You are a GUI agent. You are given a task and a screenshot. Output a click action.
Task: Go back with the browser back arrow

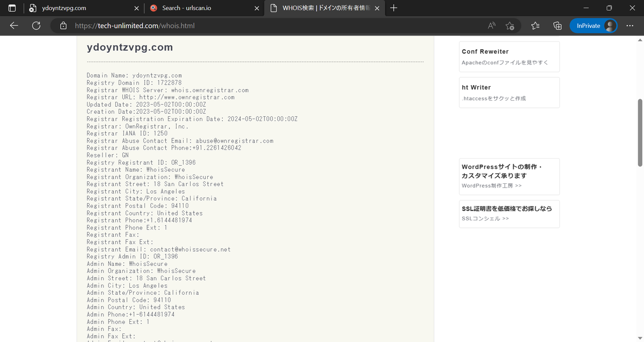coord(14,26)
